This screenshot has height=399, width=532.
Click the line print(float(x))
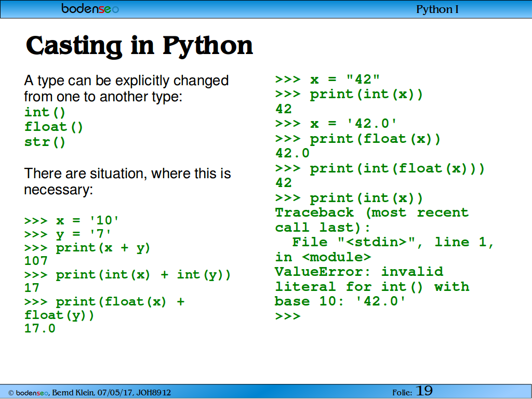358,139
